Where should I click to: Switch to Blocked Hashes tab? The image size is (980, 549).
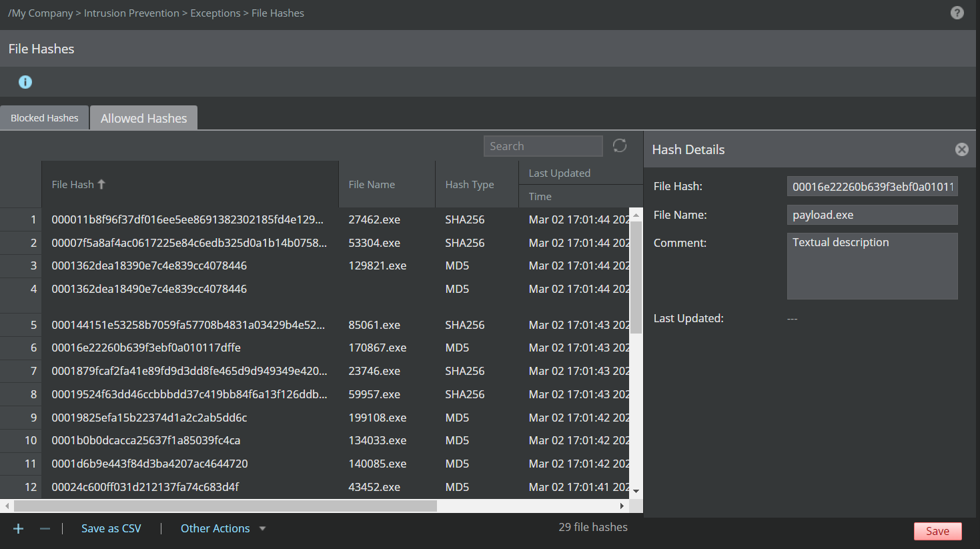(x=45, y=118)
